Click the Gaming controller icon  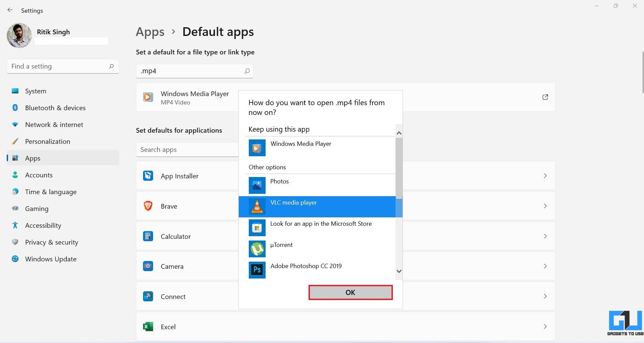coord(15,208)
